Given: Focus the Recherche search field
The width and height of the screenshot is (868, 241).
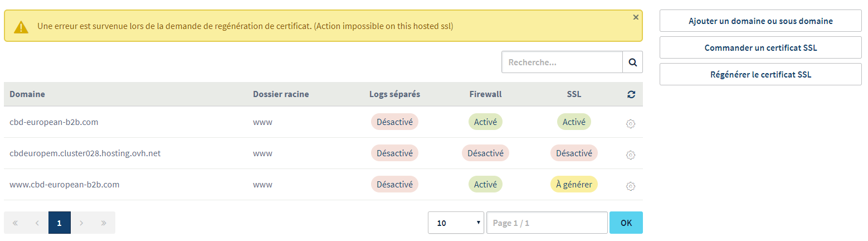Looking at the screenshot, I should click(562, 62).
